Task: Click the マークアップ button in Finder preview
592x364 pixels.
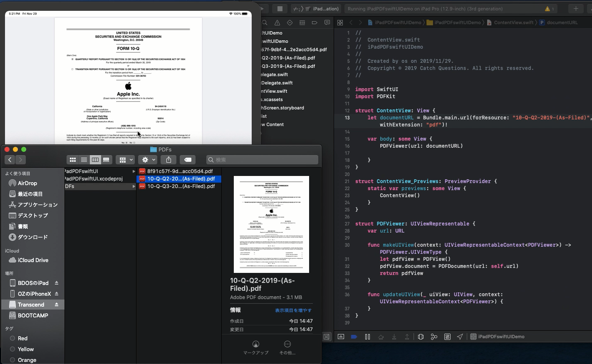Action: tap(256, 347)
